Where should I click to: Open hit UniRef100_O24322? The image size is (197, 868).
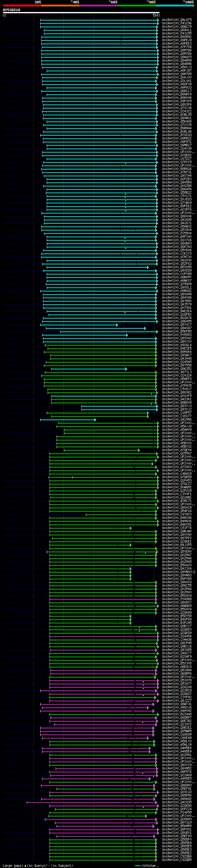tap(177, 111)
